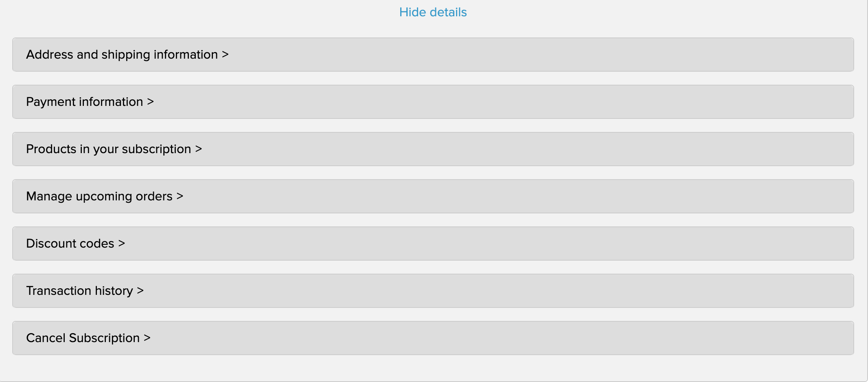Click the arrow after Products in your subscription

[x=199, y=149]
